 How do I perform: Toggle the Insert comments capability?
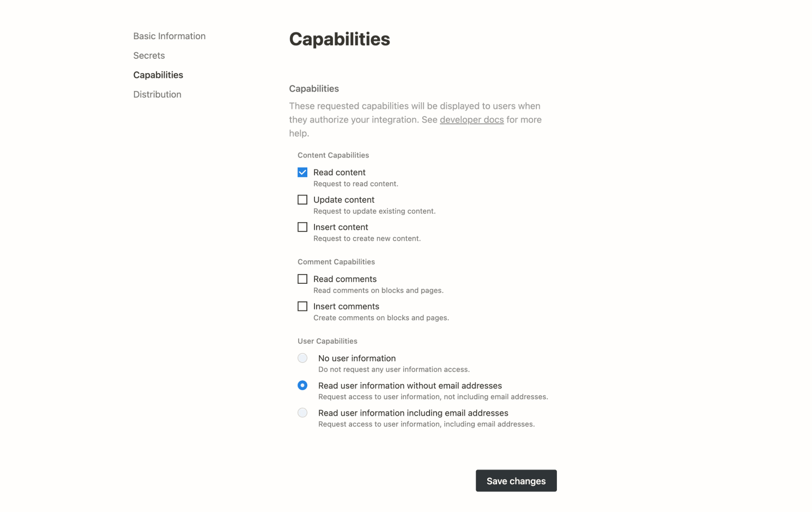302,306
